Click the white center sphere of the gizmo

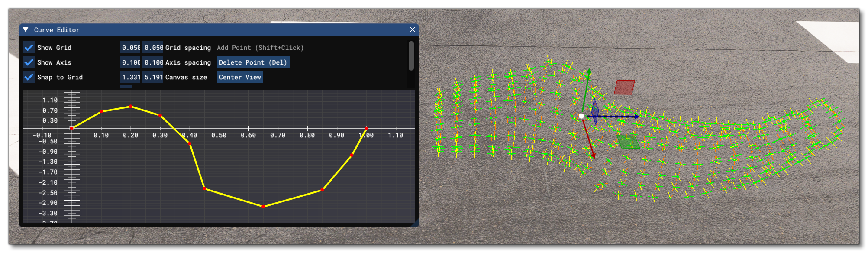(x=581, y=116)
